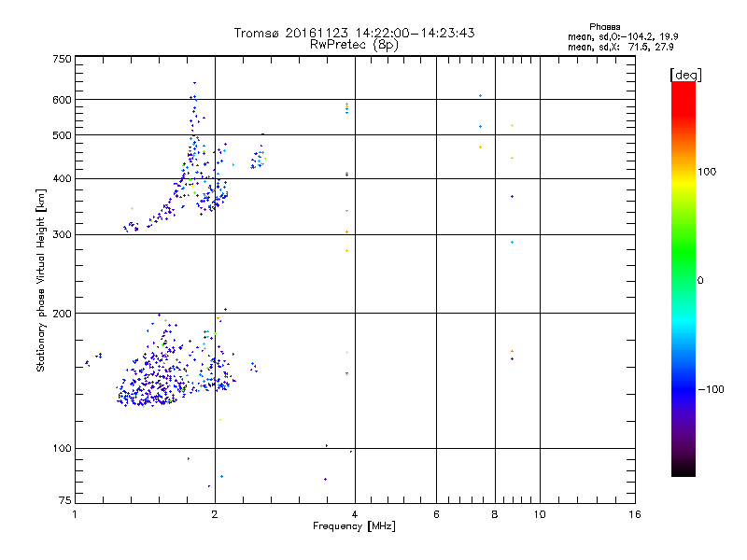747x560 pixels.
Task: Click the x-axis tick label '10'
Action: point(540,514)
